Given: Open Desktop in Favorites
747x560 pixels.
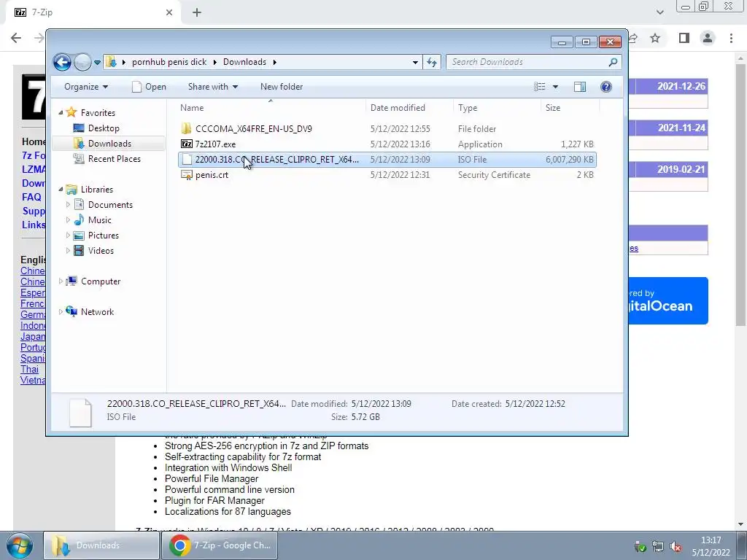Looking at the screenshot, I should click(x=104, y=128).
